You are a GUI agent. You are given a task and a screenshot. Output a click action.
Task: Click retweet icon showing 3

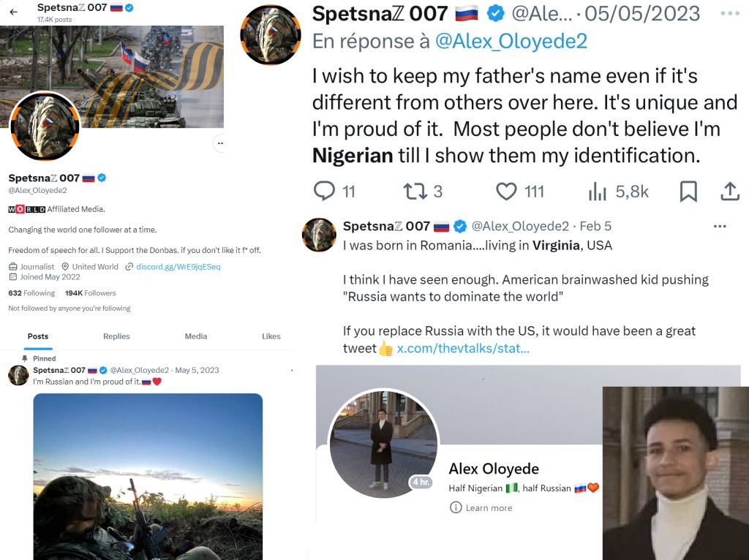415,192
